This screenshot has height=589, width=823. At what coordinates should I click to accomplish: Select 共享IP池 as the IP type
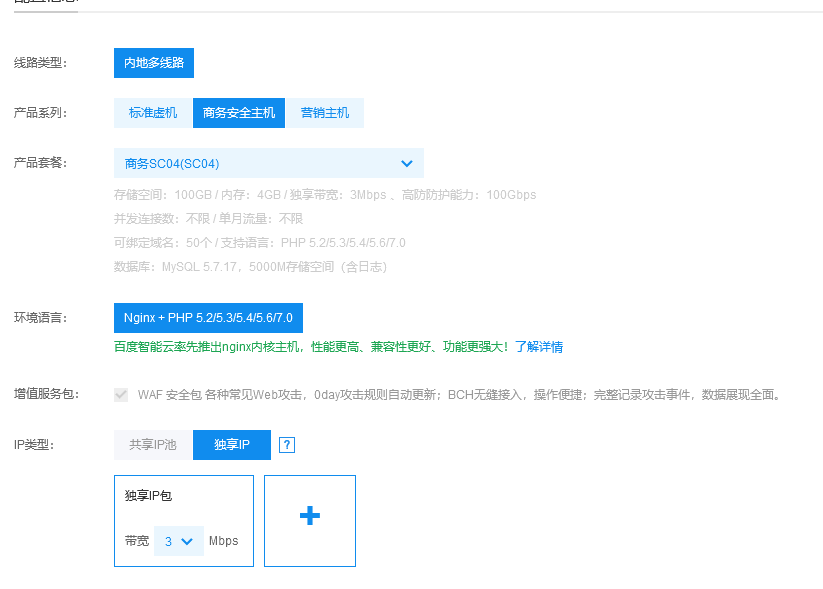pos(153,445)
